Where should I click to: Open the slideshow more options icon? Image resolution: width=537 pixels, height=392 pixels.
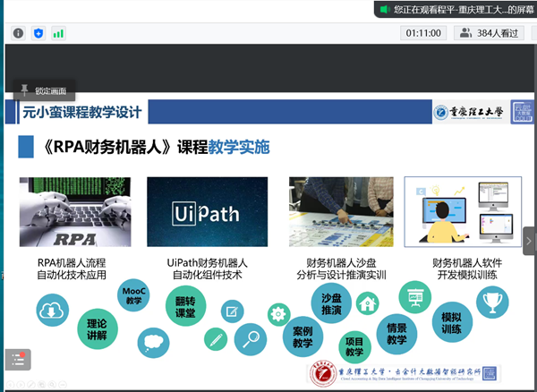click(x=63, y=385)
